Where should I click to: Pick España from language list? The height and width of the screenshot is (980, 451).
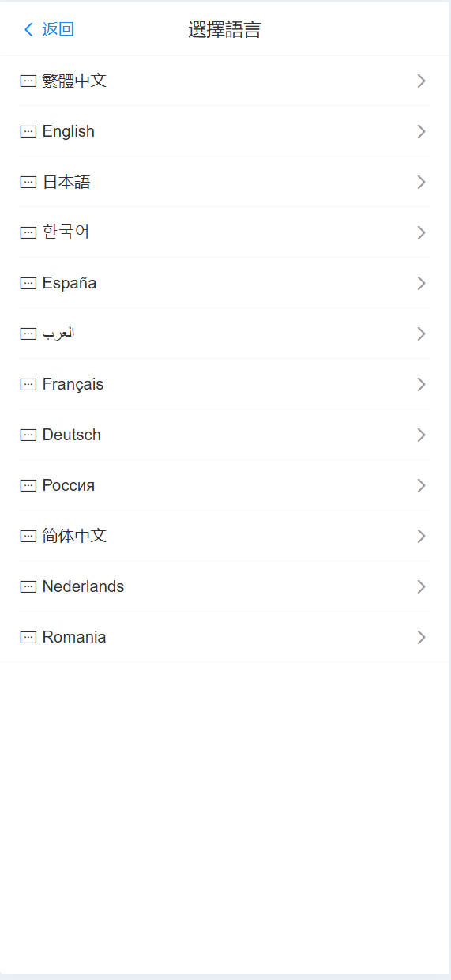(224, 283)
